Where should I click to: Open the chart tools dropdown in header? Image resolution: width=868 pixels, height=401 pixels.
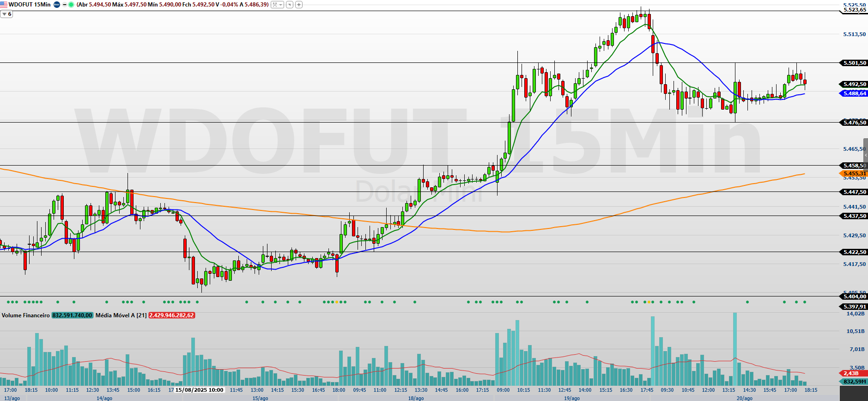point(277,5)
